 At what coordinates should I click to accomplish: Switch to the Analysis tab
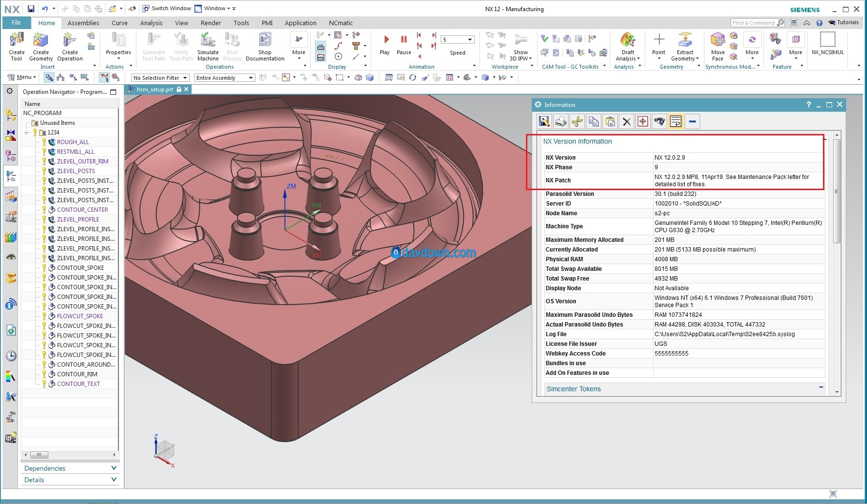[151, 23]
